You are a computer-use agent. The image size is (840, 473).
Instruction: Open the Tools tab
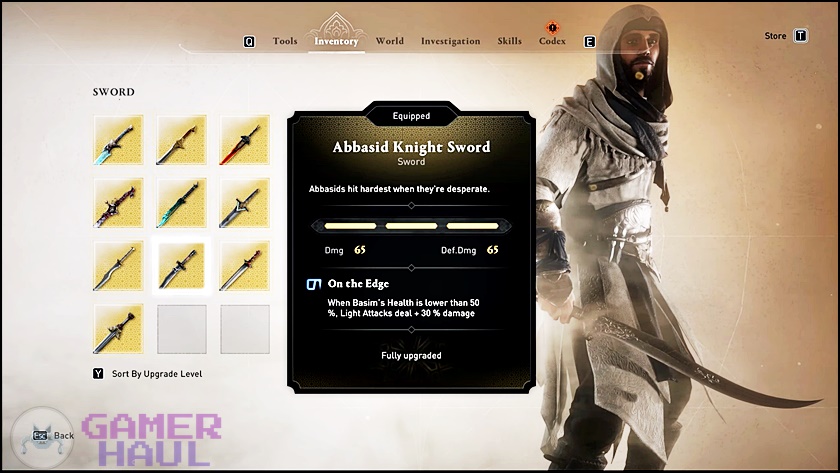coord(285,41)
